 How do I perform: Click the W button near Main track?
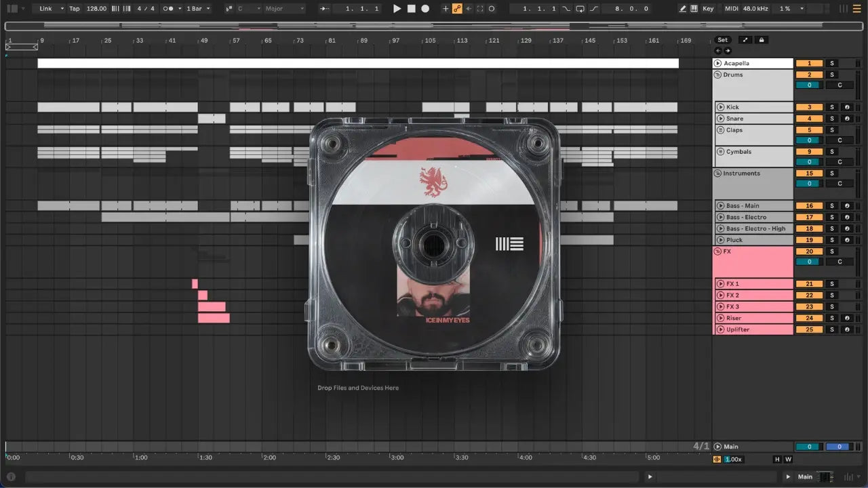788,460
